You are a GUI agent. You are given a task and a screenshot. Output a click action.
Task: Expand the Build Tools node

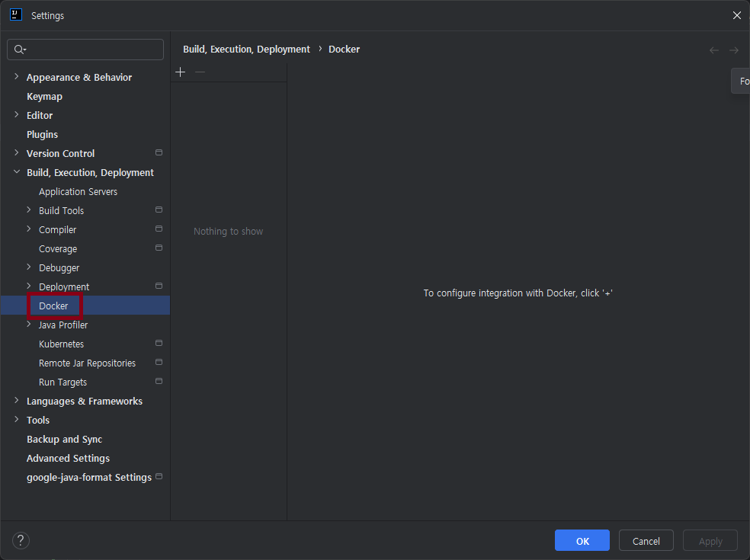[x=29, y=210]
